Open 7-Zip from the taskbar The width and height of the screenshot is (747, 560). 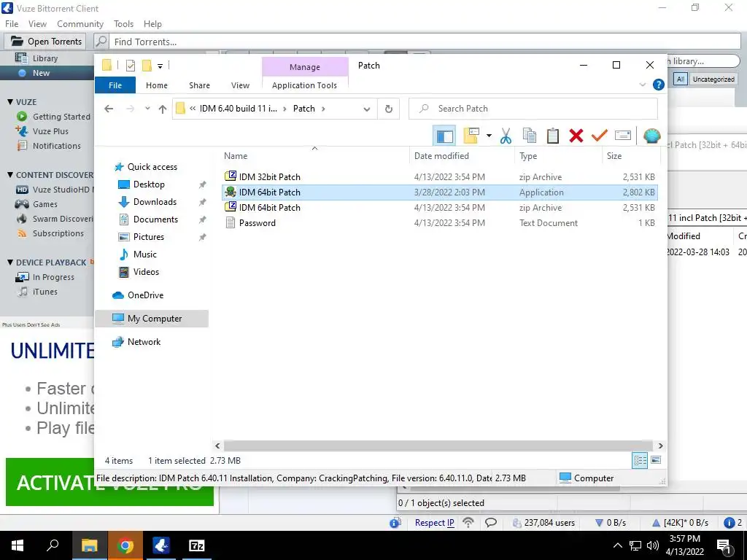197,545
